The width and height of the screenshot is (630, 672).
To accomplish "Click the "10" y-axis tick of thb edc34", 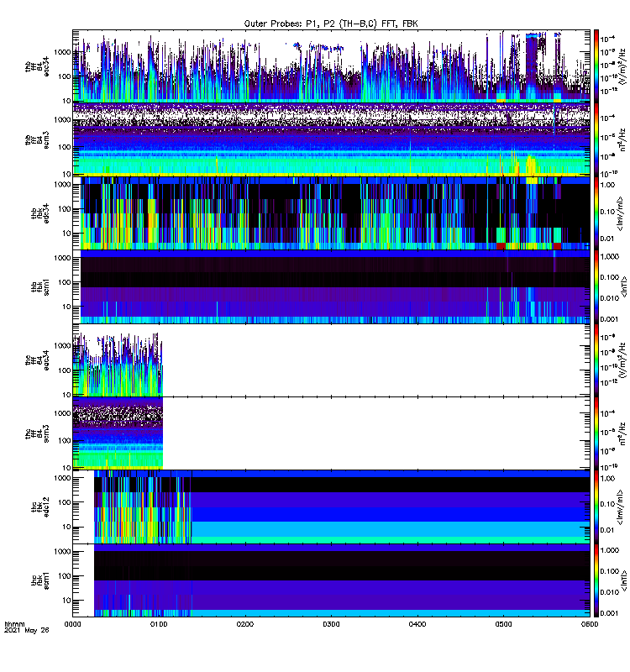I will [67, 234].
